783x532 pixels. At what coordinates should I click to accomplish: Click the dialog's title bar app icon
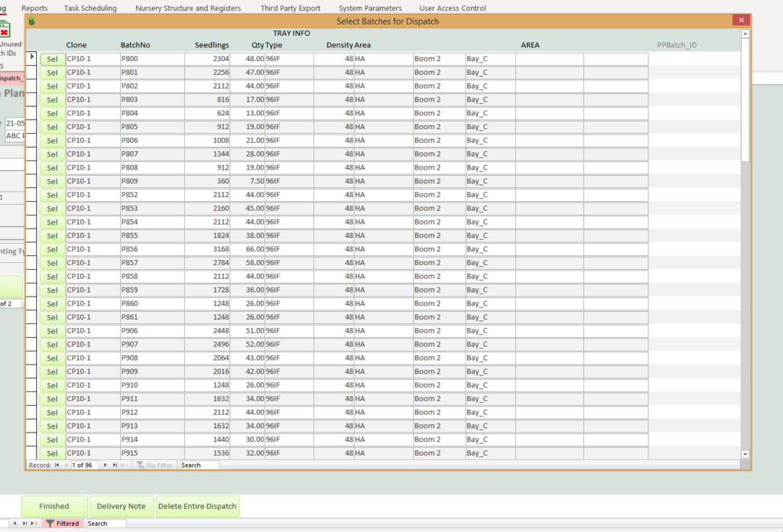(x=32, y=21)
